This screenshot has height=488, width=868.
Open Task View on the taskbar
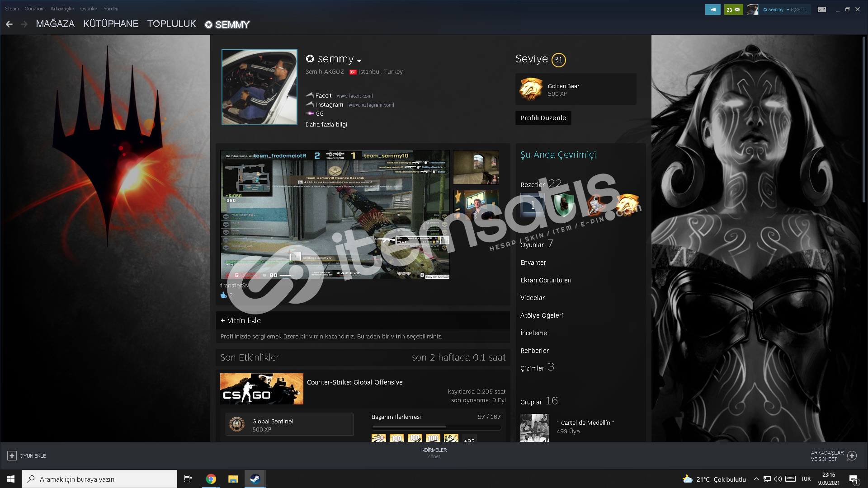click(188, 479)
